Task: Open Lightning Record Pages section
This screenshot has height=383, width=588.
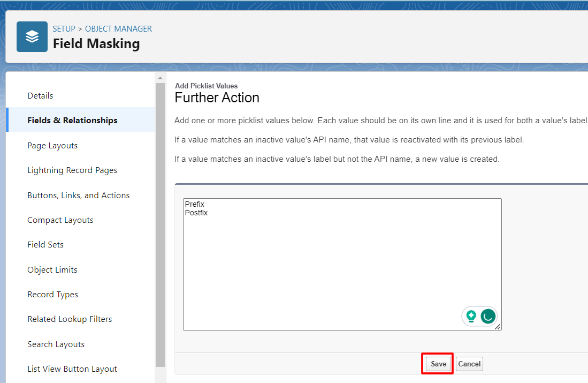Action: click(72, 170)
